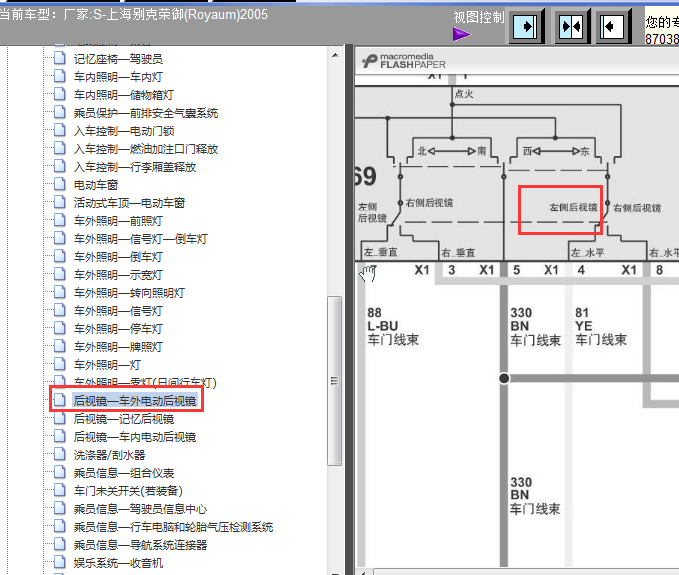The width and height of the screenshot is (679, 575).
Task: Click the purple arrow under 视图控制
Action: click(x=461, y=34)
